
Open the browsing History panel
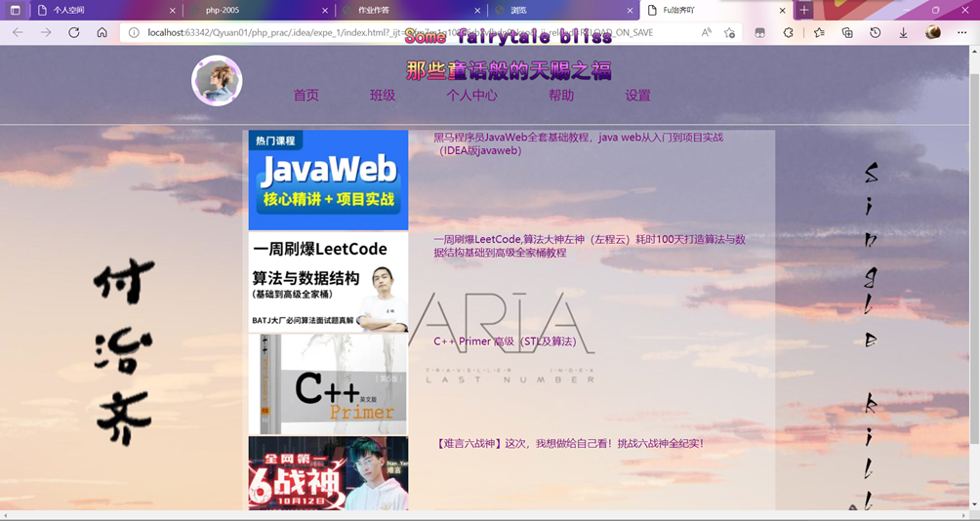[875, 32]
